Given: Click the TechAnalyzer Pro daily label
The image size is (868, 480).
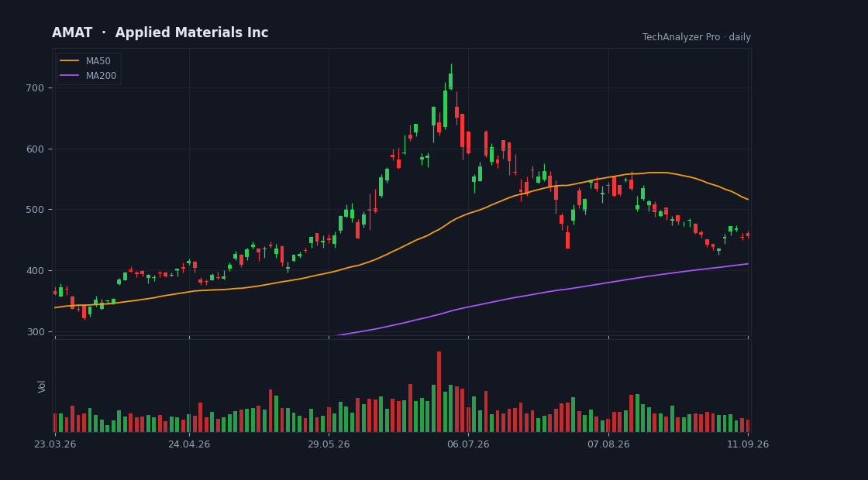Looking at the screenshot, I should coord(697,37).
